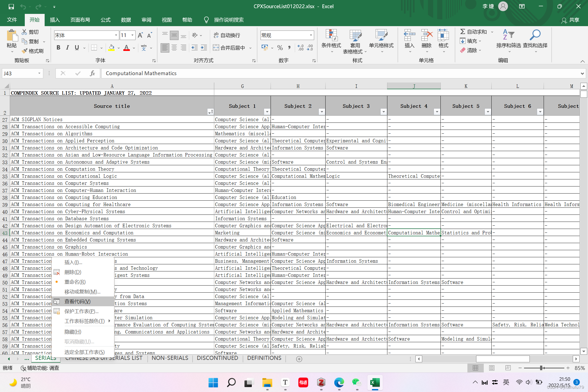Click the Find and Select magnifier icon
This screenshot has width=588, height=392.
(535, 35)
